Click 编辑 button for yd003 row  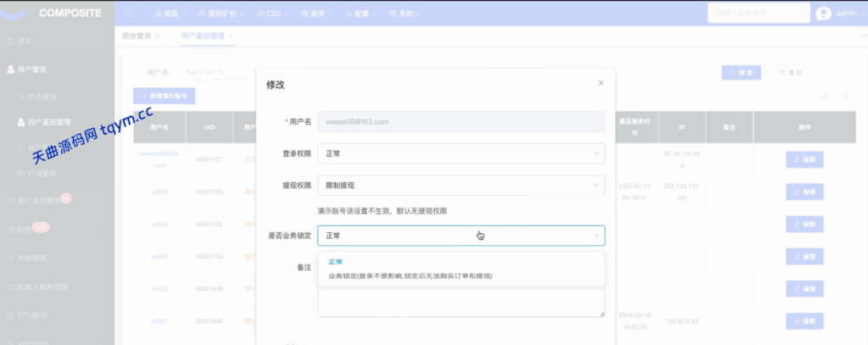(805, 256)
